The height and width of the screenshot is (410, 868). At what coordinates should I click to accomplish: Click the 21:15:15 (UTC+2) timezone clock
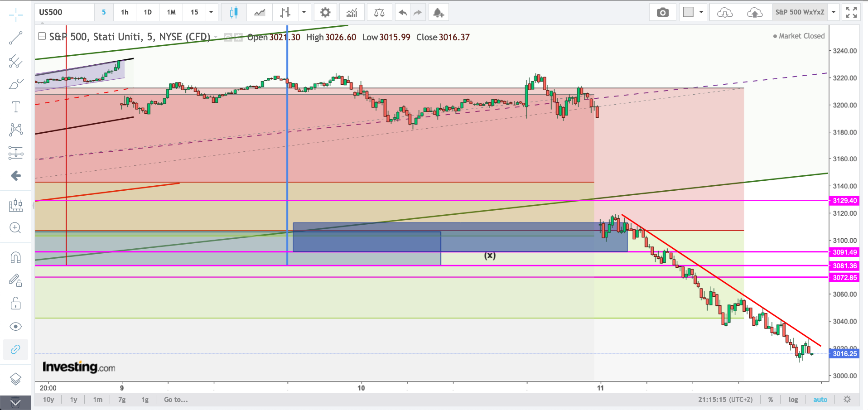coord(725,400)
